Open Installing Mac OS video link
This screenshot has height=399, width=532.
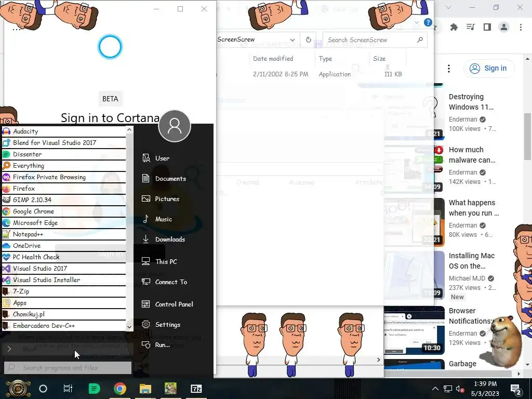pyautogui.click(x=472, y=261)
